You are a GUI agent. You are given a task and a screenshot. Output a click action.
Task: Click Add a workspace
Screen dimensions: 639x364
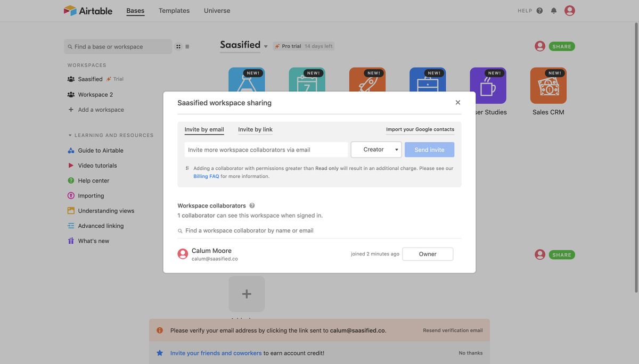[101, 110]
